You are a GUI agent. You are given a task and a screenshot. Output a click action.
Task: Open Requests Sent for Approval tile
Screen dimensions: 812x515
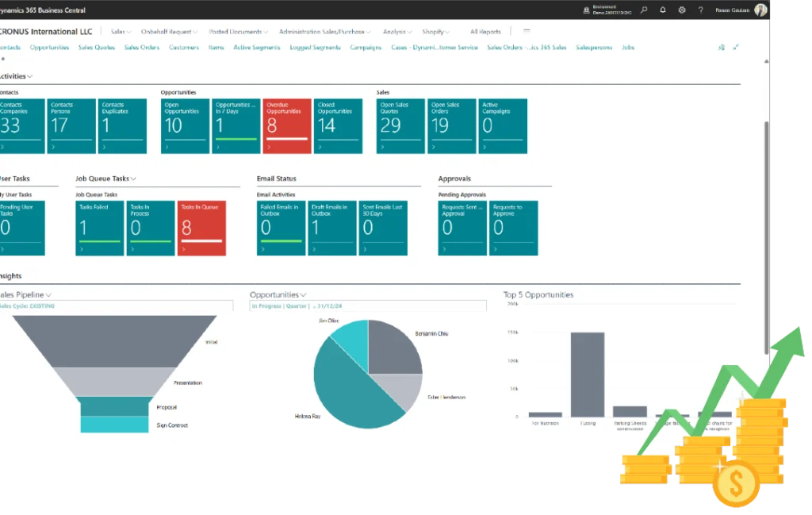pyautogui.click(x=462, y=228)
